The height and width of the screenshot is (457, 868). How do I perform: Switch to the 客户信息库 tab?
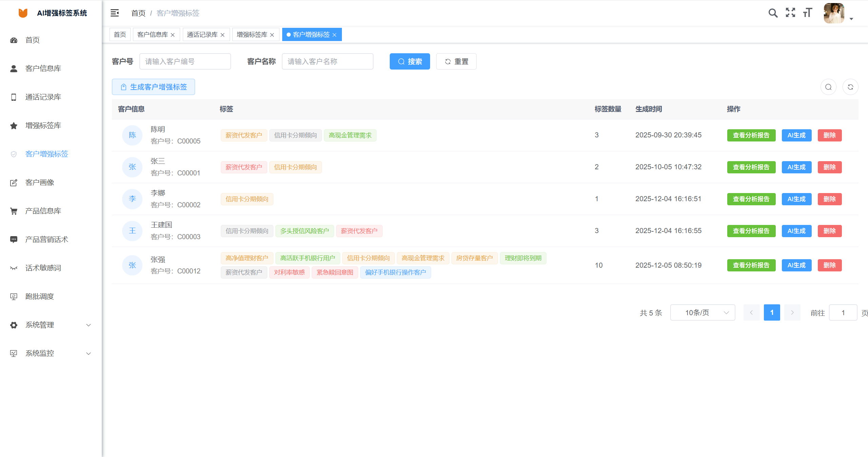coord(153,35)
